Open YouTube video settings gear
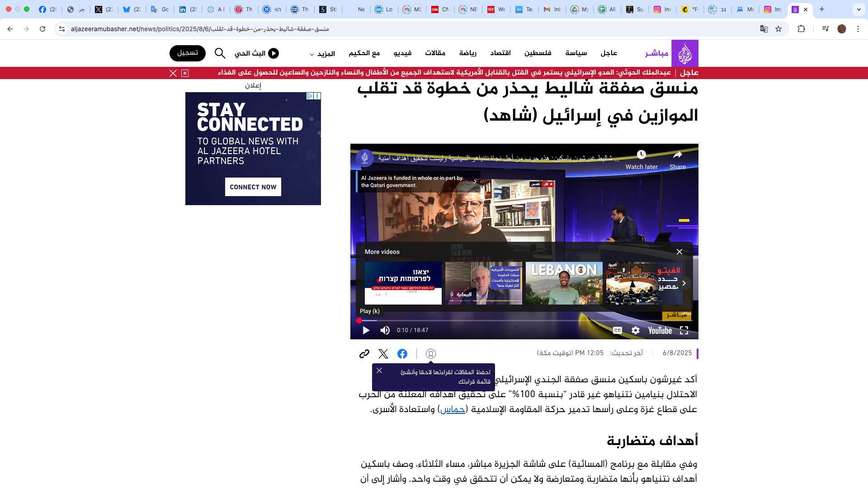 click(x=636, y=330)
